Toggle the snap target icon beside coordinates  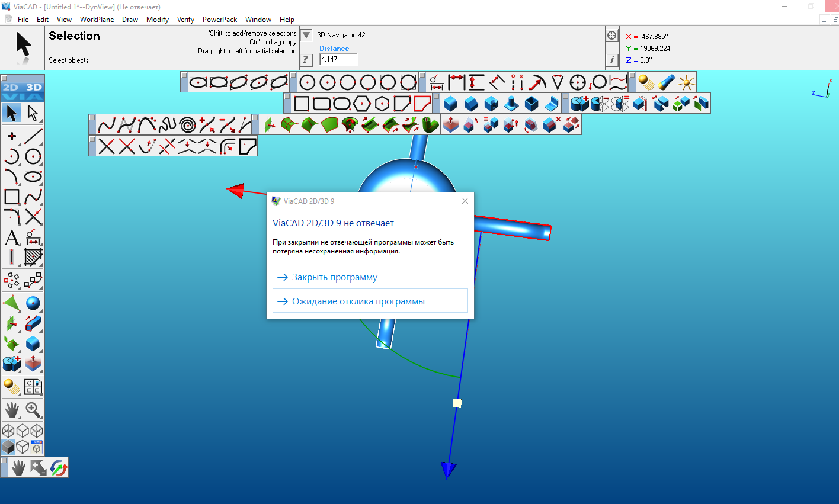612,35
